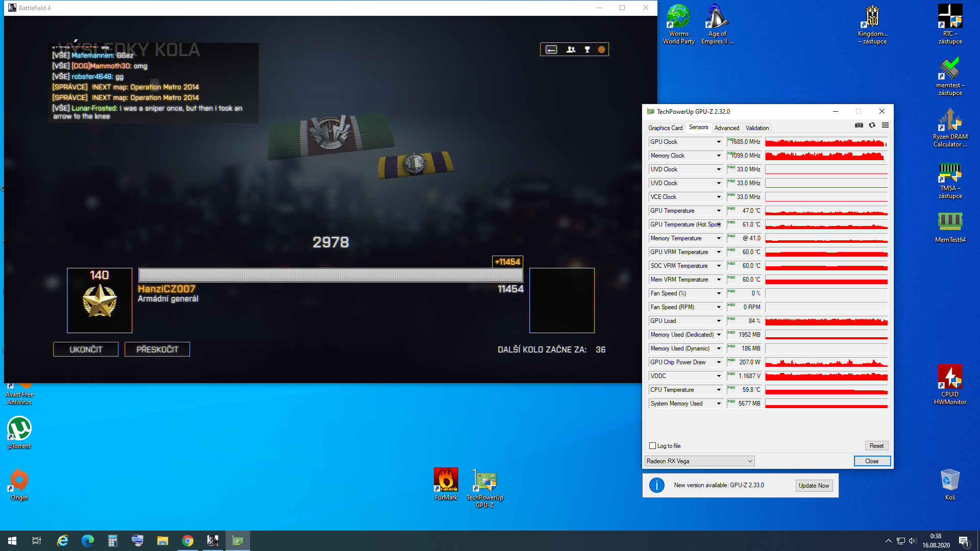Click the Close button in GPU-Z
The image size is (980, 551).
tap(872, 461)
